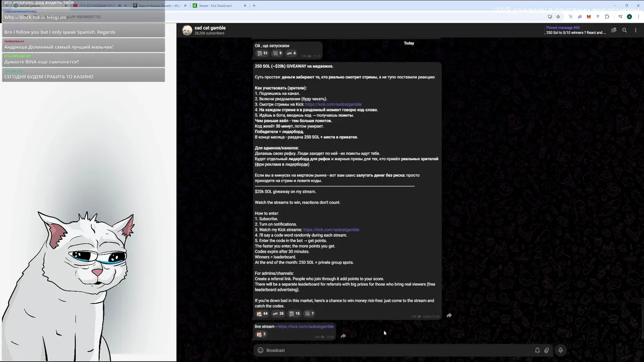Open Kick link in the Russian giveaway instructions
The height and width of the screenshot is (362, 644).
(333, 105)
